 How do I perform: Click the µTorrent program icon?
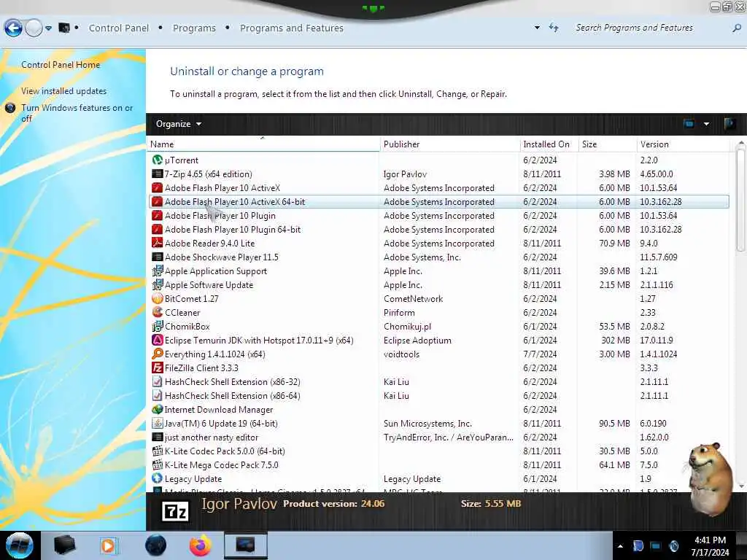coord(158,160)
